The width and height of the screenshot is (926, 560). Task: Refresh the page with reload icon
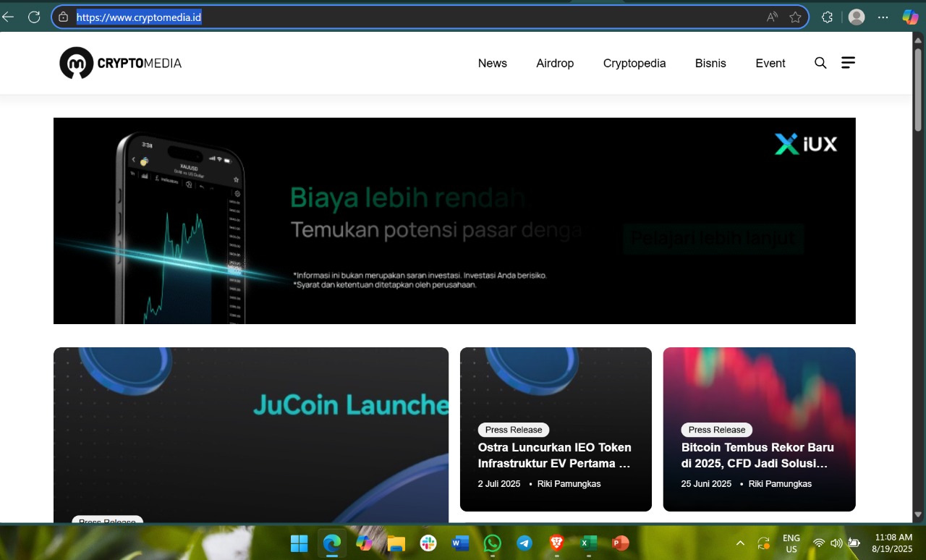[x=34, y=17]
